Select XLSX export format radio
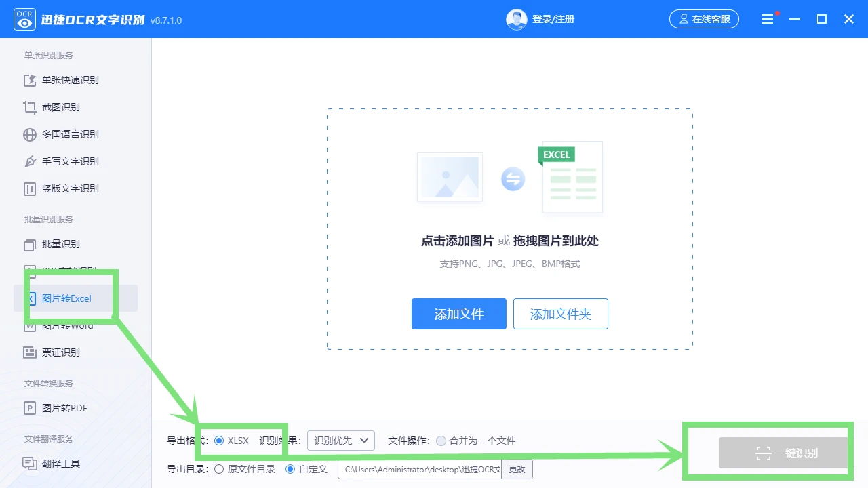The width and height of the screenshot is (868, 488). tap(219, 441)
